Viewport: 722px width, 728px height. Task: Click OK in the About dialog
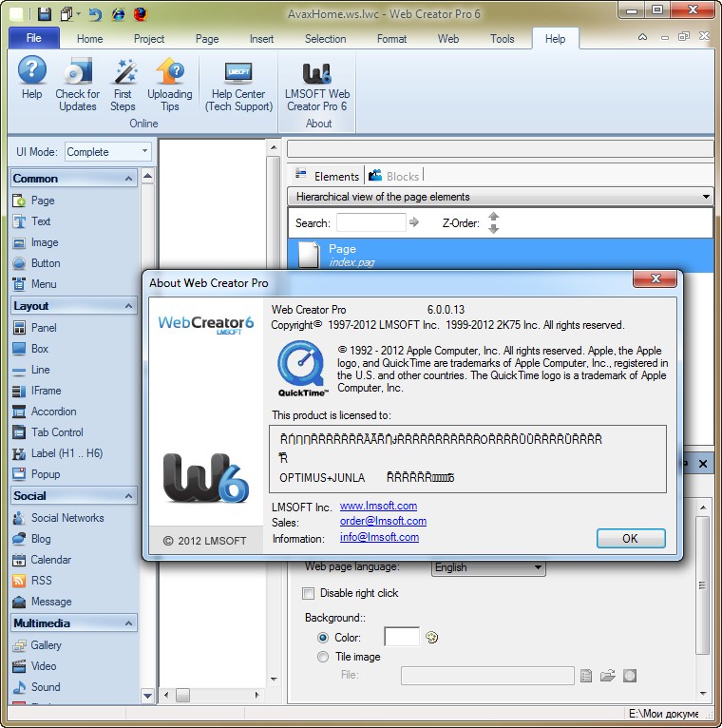pyautogui.click(x=631, y=538)
